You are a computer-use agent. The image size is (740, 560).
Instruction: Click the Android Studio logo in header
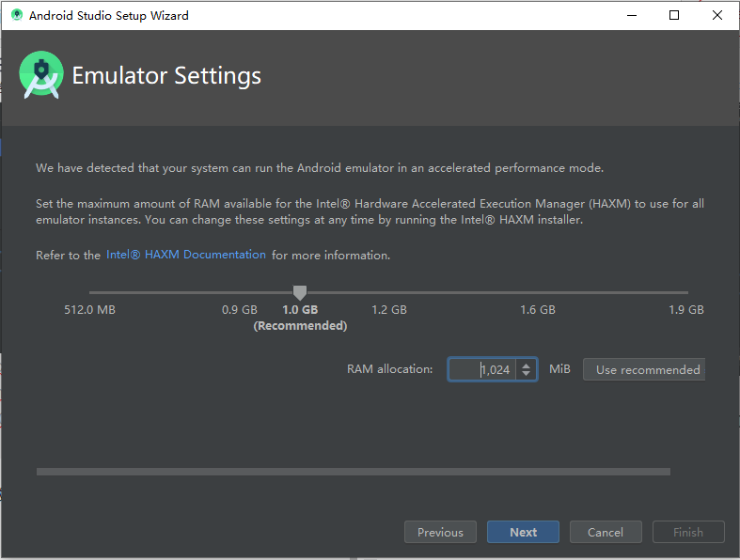pos(41,75)
